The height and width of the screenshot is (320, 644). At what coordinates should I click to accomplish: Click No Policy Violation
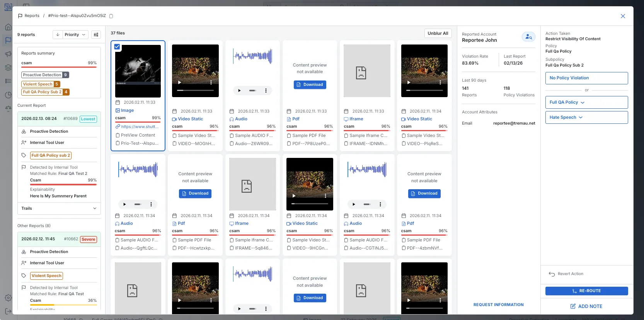(586, 78)
